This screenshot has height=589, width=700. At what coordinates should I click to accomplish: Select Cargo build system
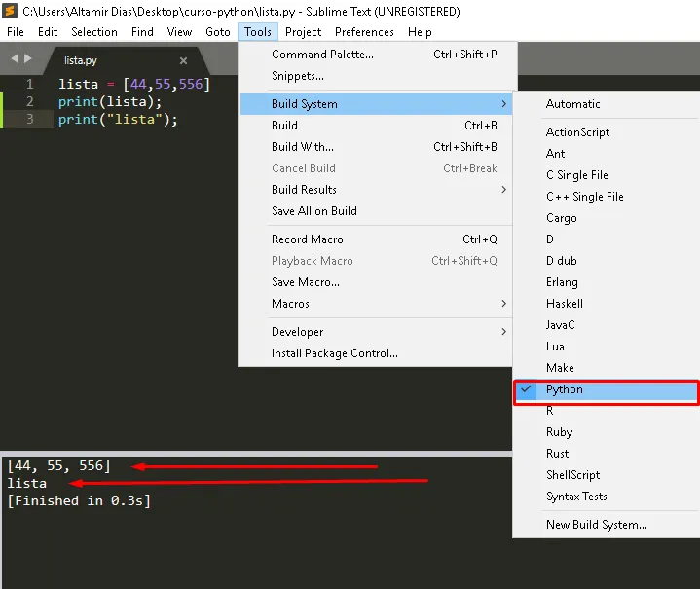pos(607,218)
